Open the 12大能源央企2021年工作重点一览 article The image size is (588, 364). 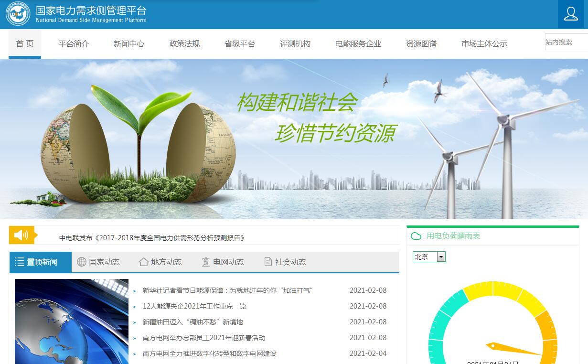[194, 306]
